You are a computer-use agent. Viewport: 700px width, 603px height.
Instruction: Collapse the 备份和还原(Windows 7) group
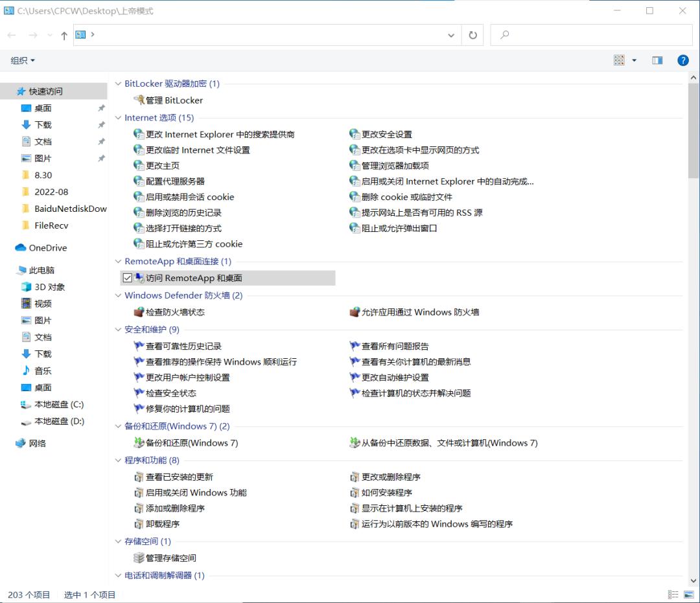click(118, 426)
